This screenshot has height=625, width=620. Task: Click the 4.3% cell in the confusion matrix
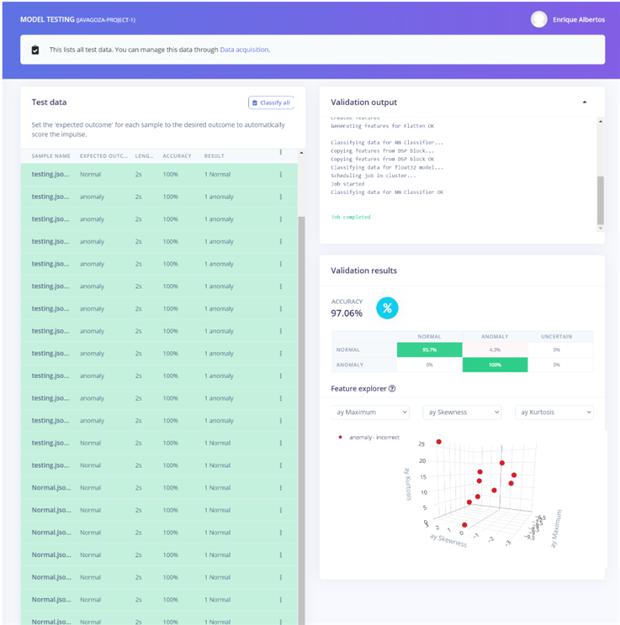[495, 350]
